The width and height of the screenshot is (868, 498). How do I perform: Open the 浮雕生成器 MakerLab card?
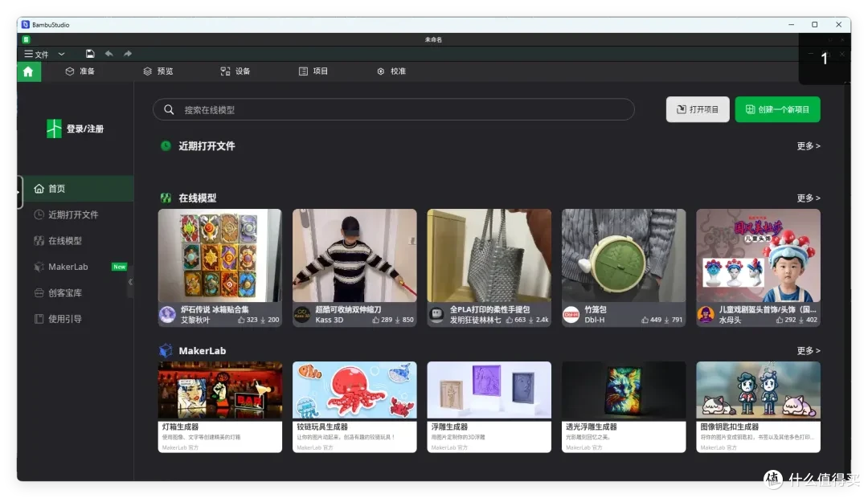tap(489, 407)
